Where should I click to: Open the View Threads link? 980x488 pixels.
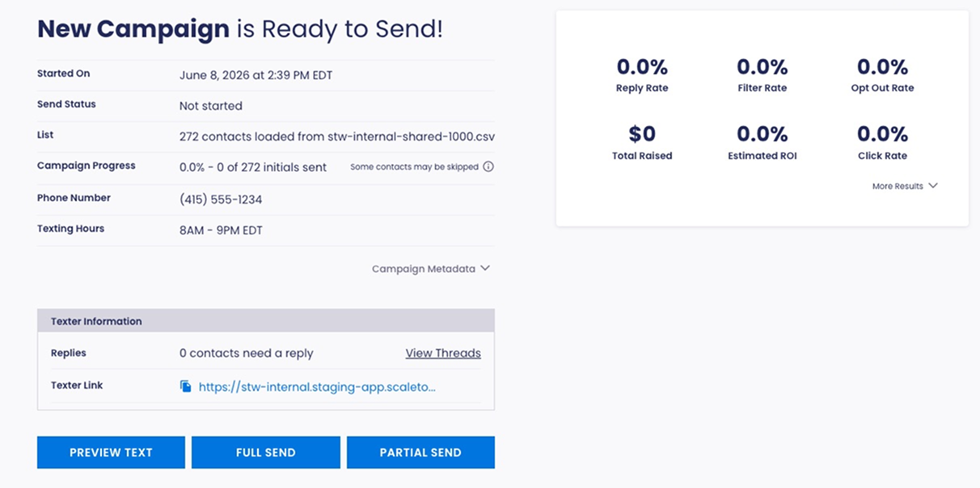(x=443, y=353)
